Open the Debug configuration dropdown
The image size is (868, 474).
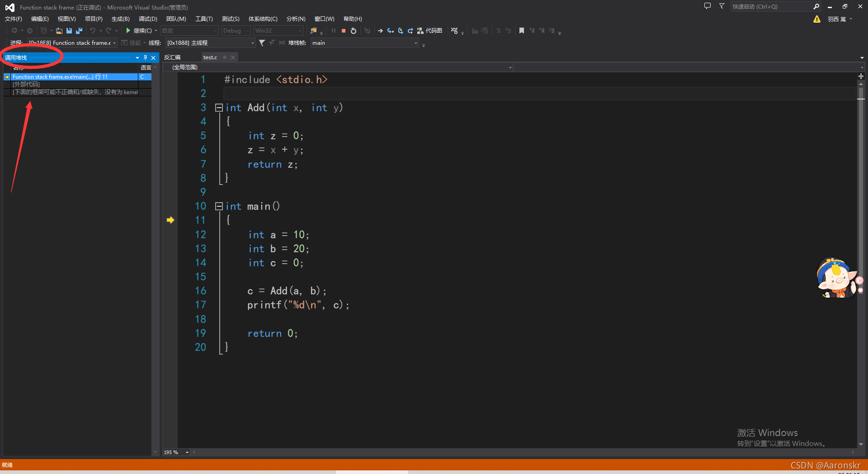tap(236, 31)
